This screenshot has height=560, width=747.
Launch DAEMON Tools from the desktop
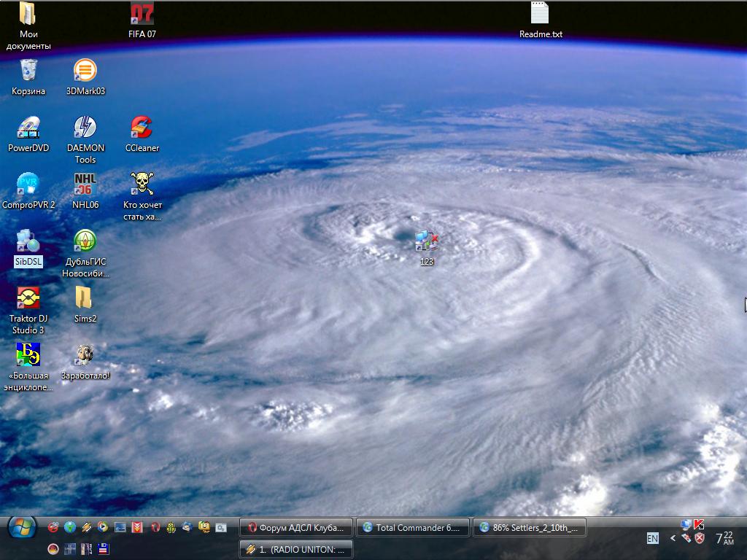click(x=85, y=128)
